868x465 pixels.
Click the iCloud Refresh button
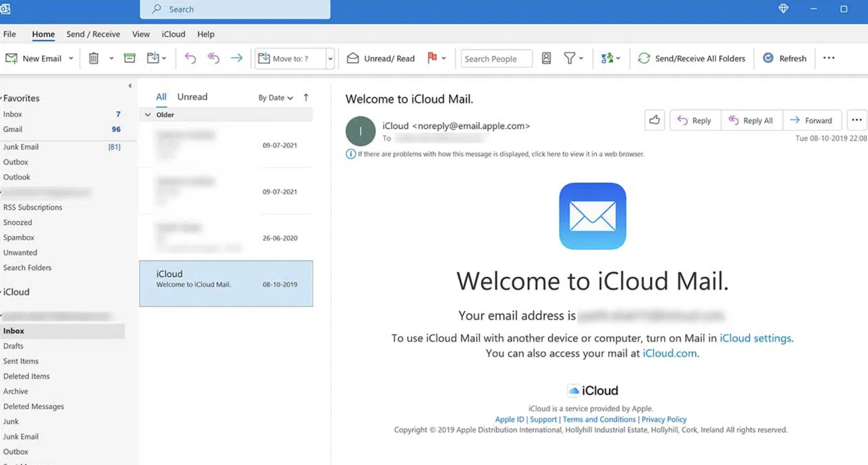(x=785, y=58)
